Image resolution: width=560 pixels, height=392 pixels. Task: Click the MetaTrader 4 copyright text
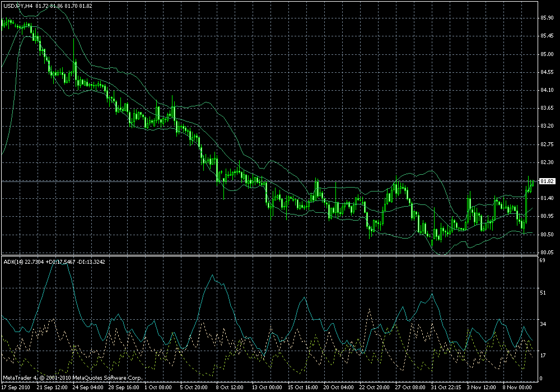point(72,377)
